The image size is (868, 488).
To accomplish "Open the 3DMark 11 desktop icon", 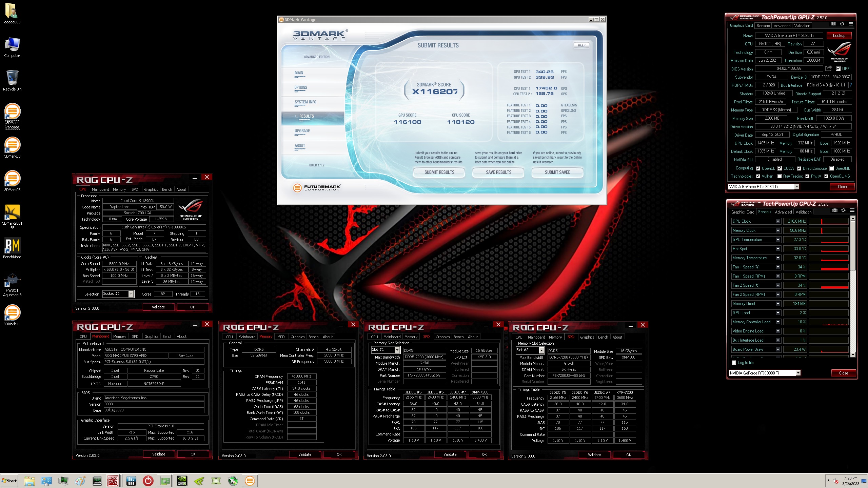I will [12, 315].
